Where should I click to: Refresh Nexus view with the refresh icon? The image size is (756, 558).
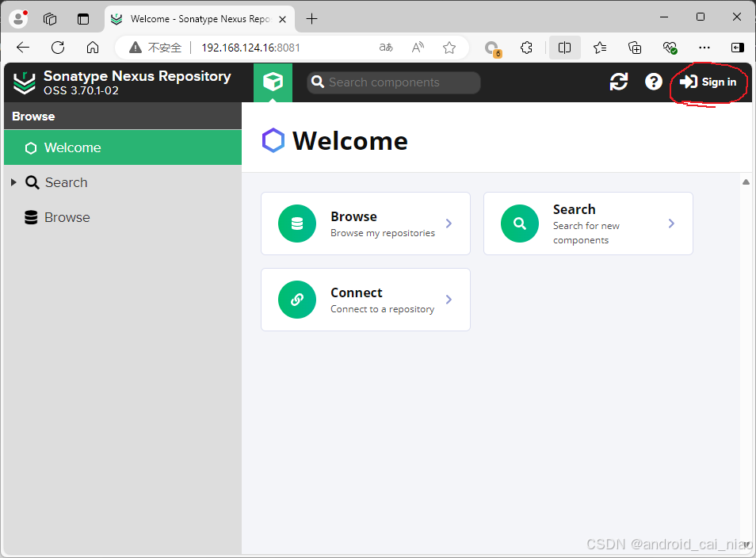pyautogui.click(x=619, y=82)
